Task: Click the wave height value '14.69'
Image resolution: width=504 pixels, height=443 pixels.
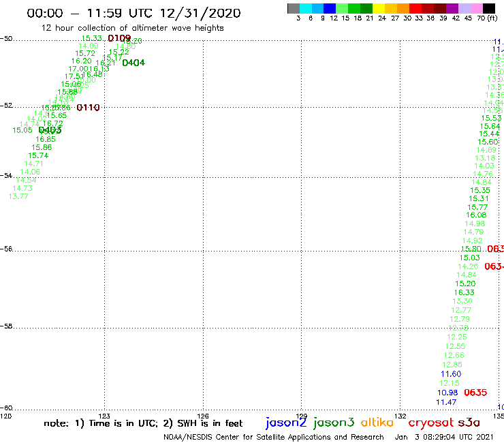Action: [x=486, y=150]
